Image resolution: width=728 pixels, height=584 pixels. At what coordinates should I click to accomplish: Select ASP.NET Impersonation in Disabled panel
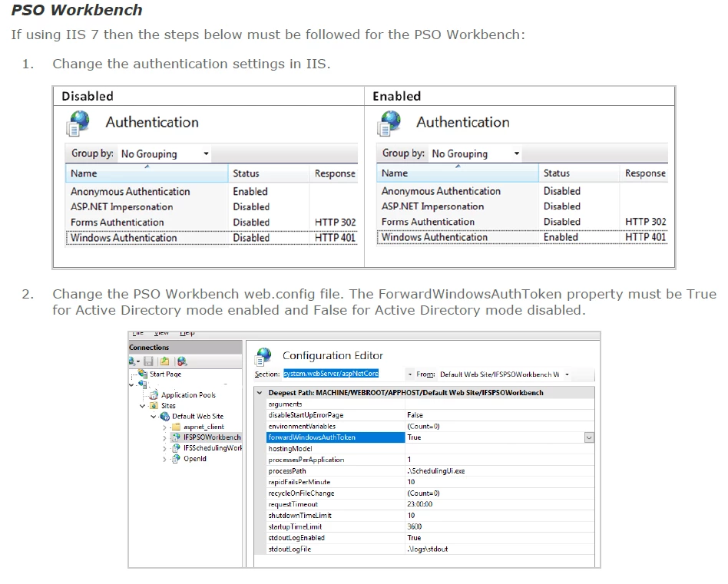[121, 207]
